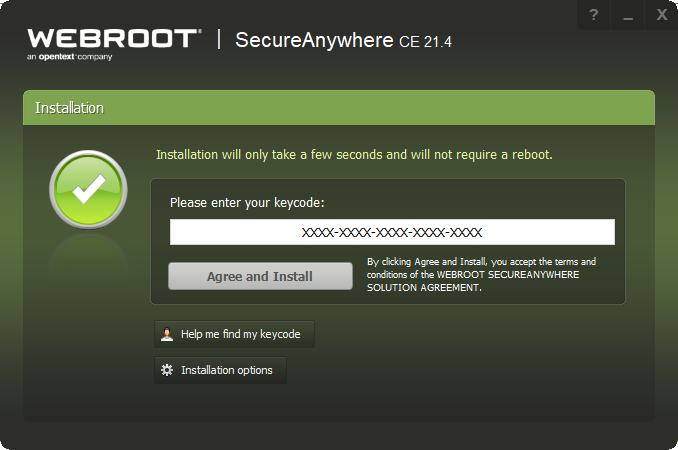Click the opentext company tagline

point(70,57)
